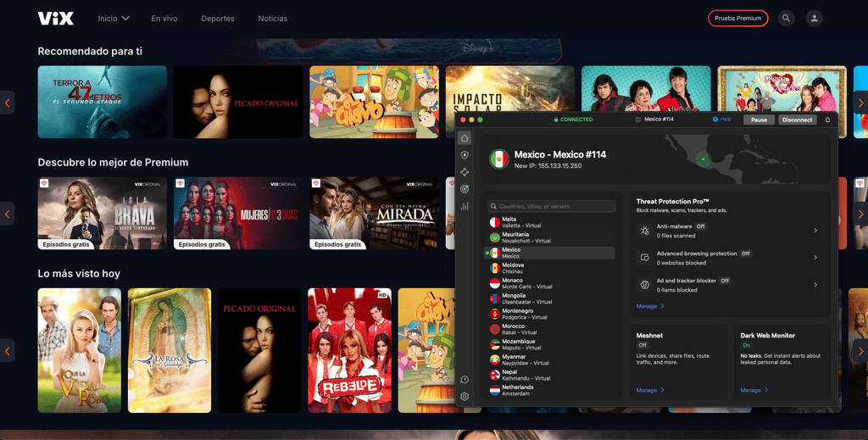
Task: Open Pecado Original in Recomendado row
Action: click(238, 102)
